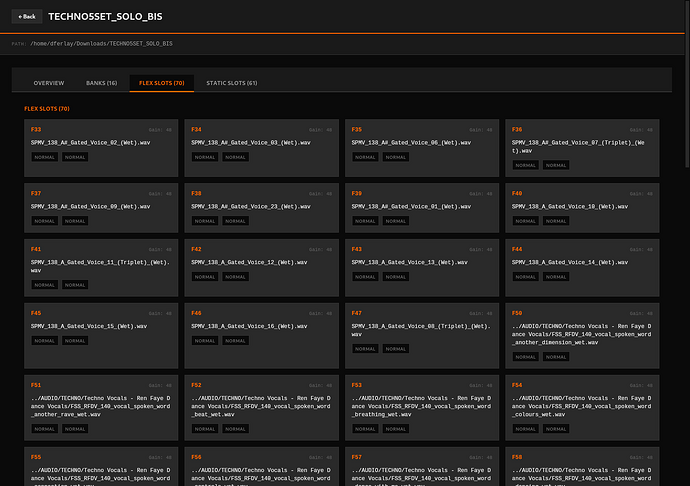Click the Back button

click(26, 17)
